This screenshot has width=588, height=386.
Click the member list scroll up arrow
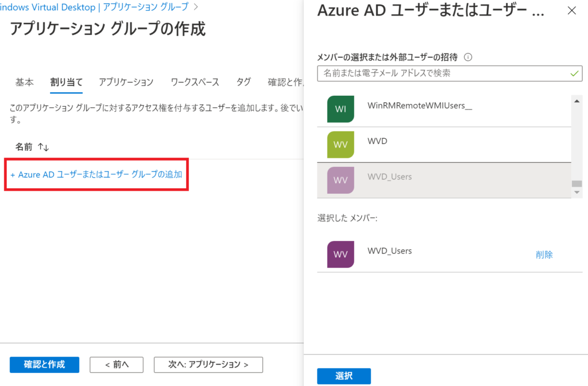pos(577,101)
